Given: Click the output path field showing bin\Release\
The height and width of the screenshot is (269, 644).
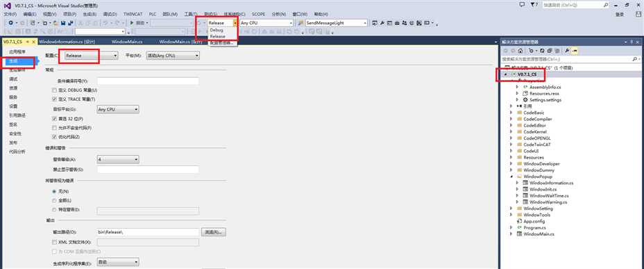Looking at the screenshot, I should [148, 232].
